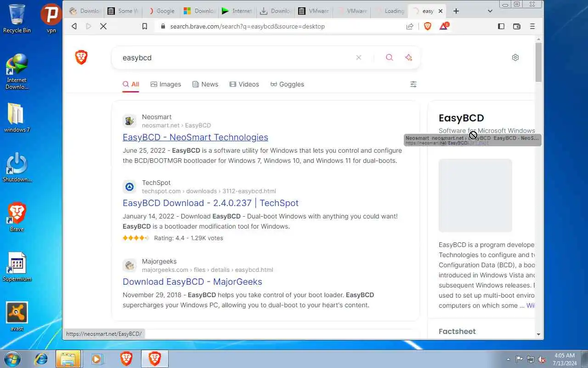Switch to the Loading browser tab

click(x=390, y=11)
